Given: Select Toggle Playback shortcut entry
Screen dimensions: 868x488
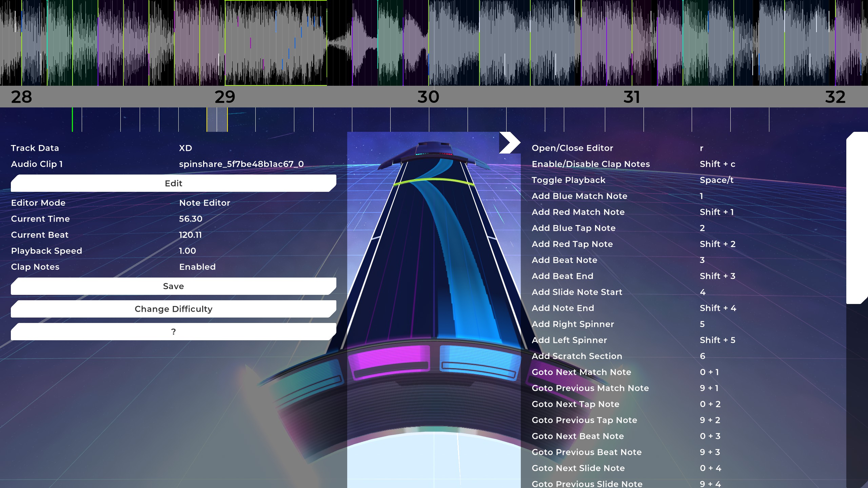Looking at the screenshot, I should click(x=568, y=180).
